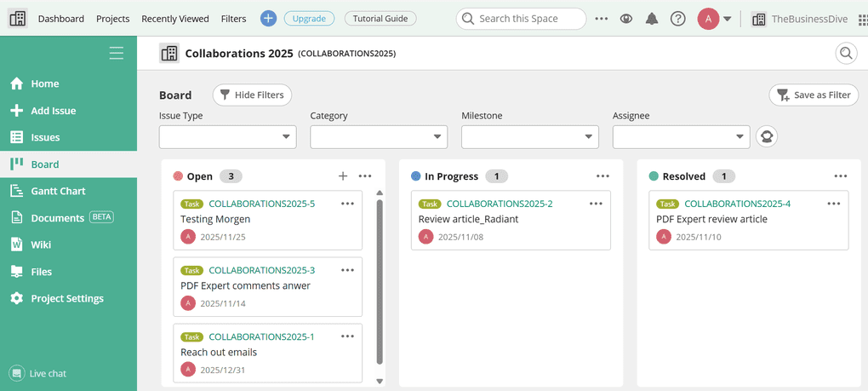Click the assign-to-myself icon beside Assignee
Image resolution: width=868 pixels, height=391 pixels.
(x=767, y=136)
